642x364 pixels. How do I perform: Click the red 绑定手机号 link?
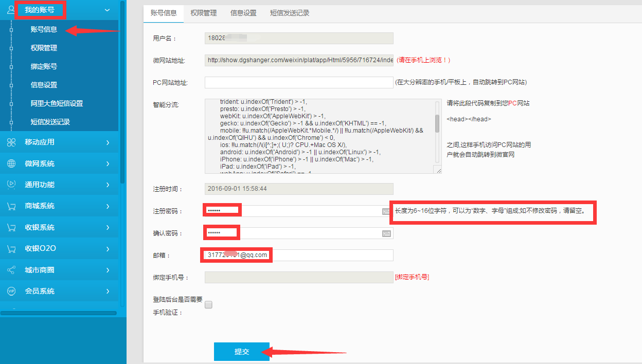412,277
